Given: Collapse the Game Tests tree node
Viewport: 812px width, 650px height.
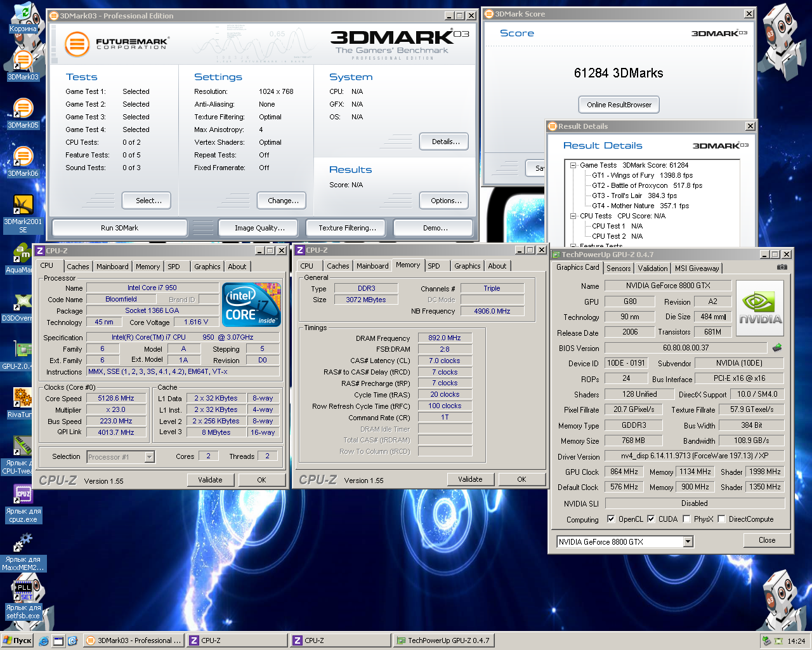Looking at the screenshot, I should 573,165.
